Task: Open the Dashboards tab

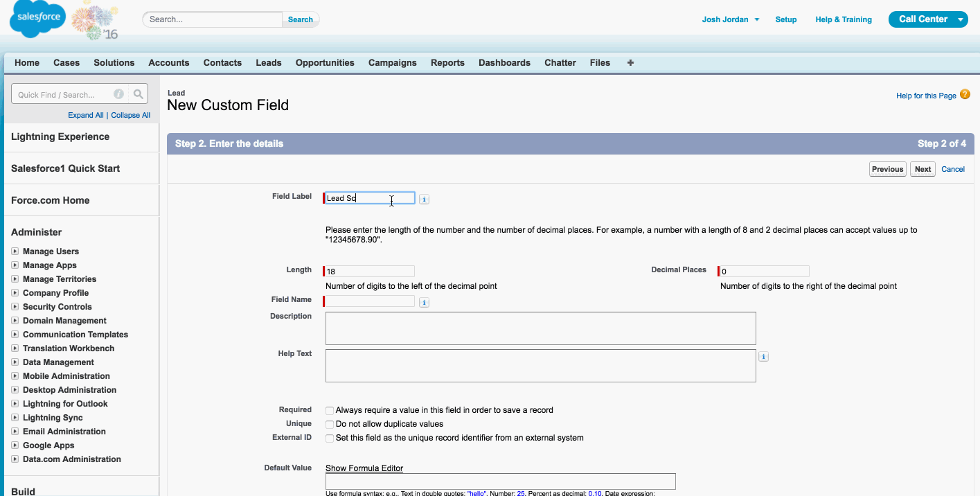Action: click(504, 62)
